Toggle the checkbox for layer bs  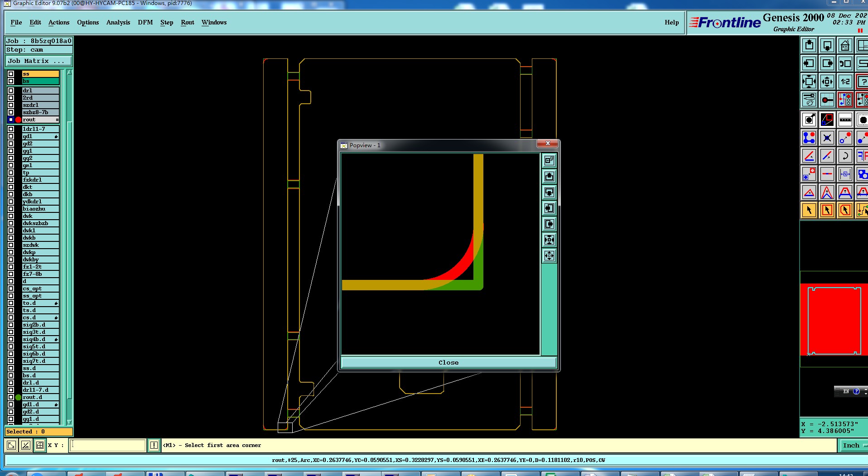pyautogui.click(x=11, y=81)
